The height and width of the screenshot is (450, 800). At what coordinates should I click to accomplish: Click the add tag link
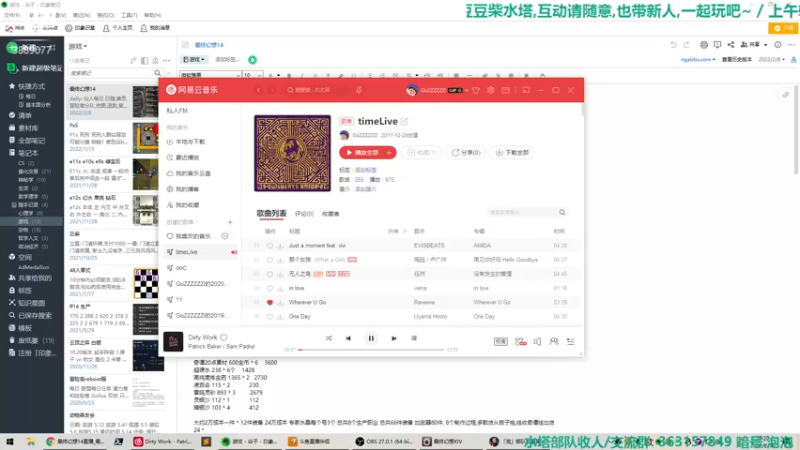coord(365,170)
